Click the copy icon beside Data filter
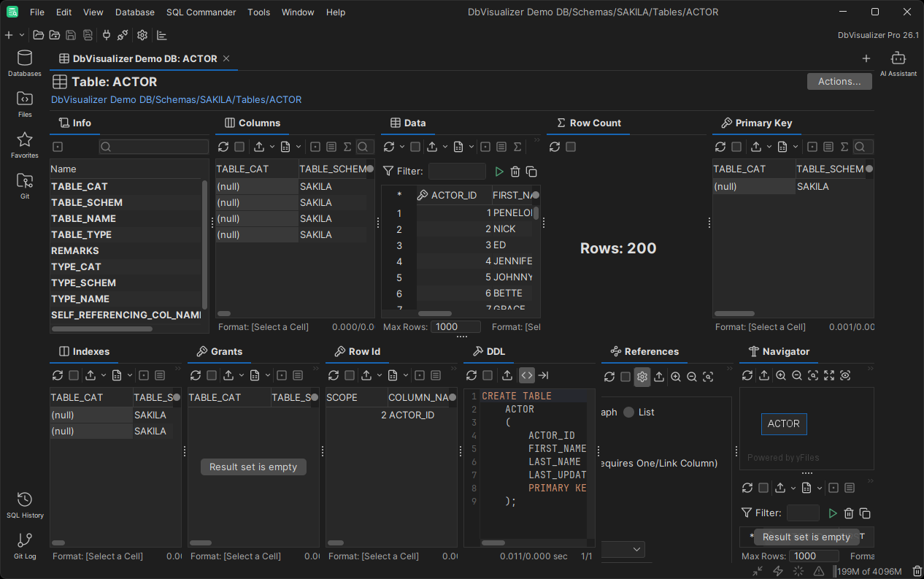This screenshot has height=579, width=924. coord(531,172)
